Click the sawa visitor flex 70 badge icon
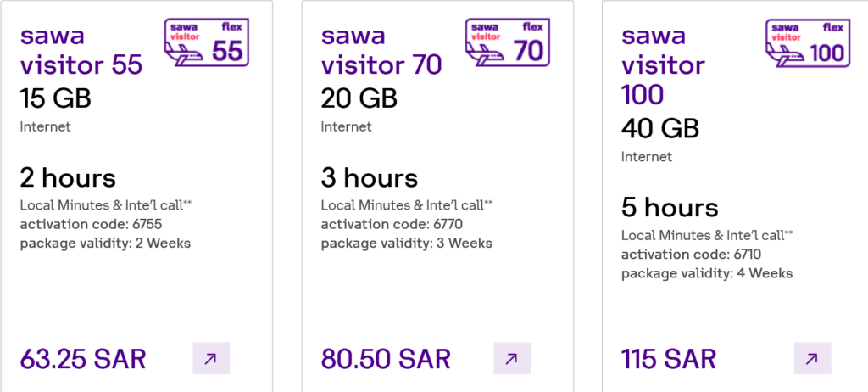 [x=506, y=42]
